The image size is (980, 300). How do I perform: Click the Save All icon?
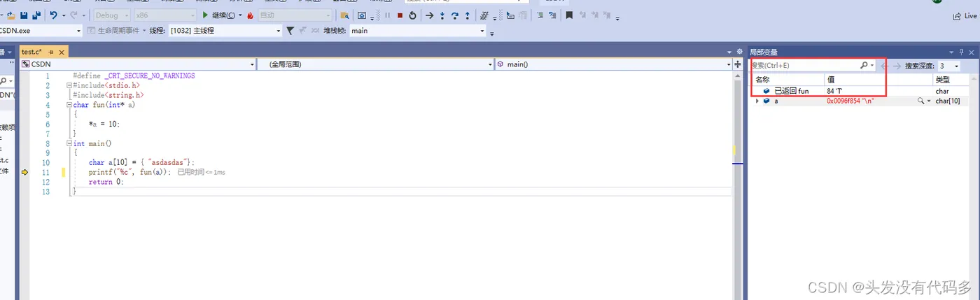click(x=36, y=15)
